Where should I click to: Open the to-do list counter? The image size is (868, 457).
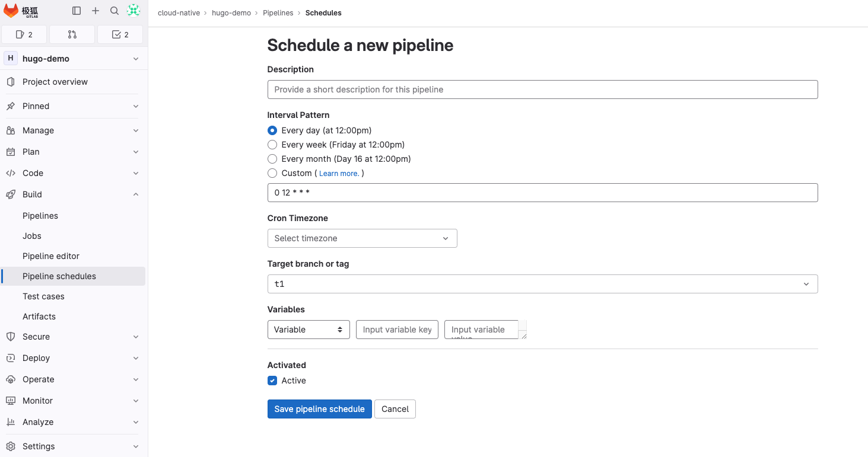[x=120, y=34]
